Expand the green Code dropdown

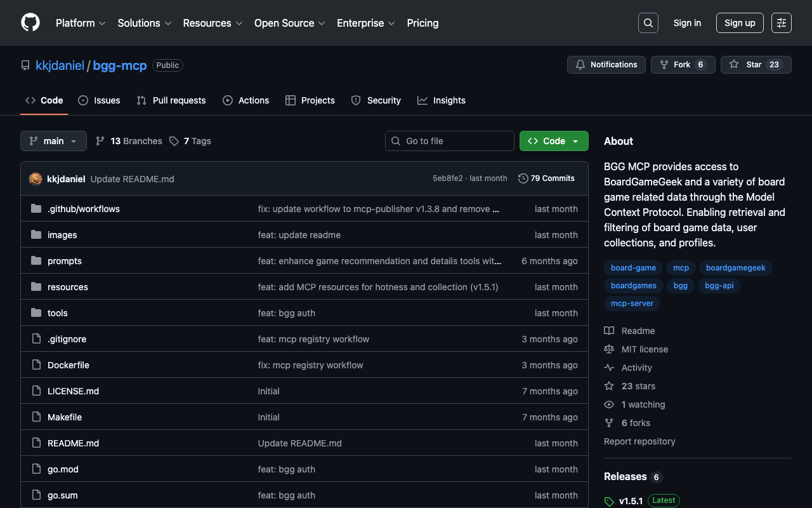tap(554, 141)
